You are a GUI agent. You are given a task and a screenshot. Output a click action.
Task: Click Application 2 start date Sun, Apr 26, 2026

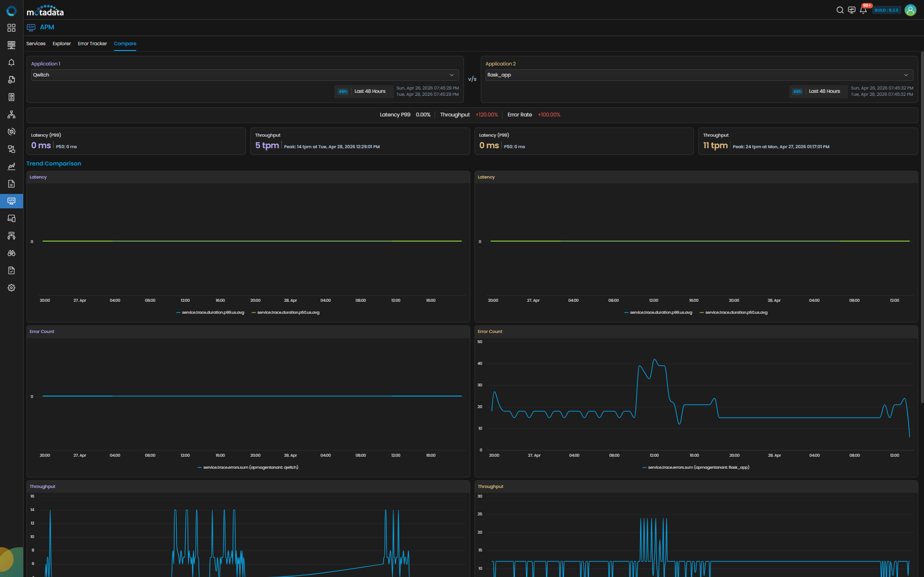tap(882, 88)
